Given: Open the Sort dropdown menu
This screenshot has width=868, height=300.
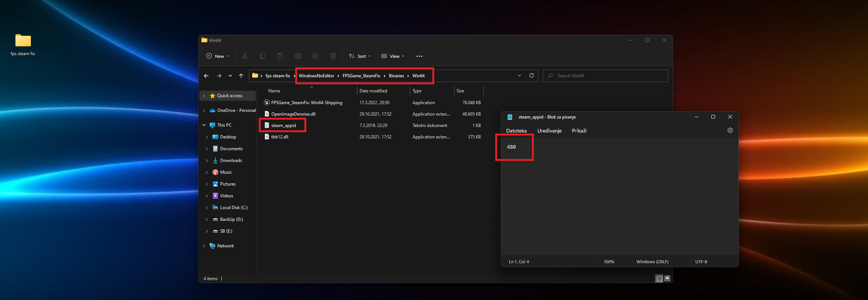Looking at the screenshot, I should (x=360, y=56).
